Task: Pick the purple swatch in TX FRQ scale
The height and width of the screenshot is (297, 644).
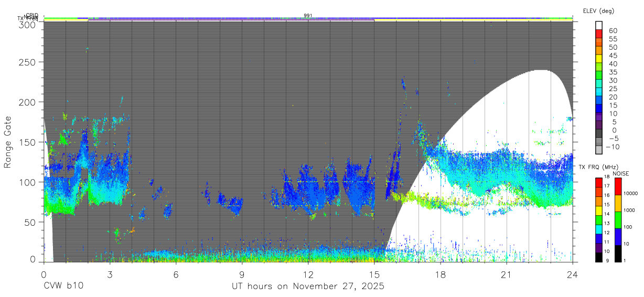Action: (x=599, y=248)
